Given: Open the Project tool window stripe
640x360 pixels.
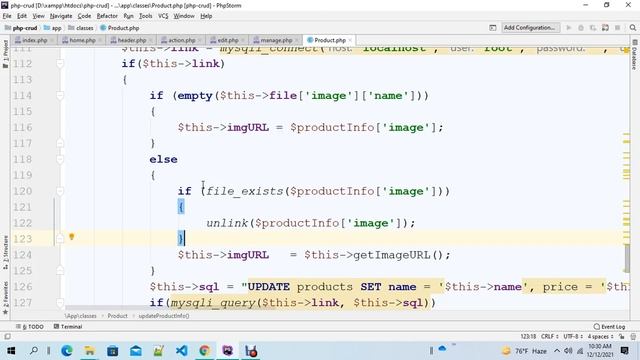Looking at the screenshot, I should [x=5, y=53].
